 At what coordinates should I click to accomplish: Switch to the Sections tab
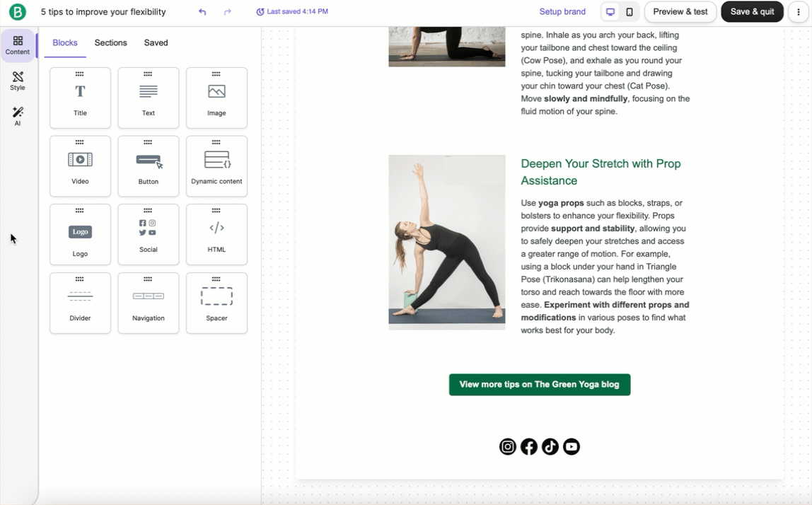110,43
